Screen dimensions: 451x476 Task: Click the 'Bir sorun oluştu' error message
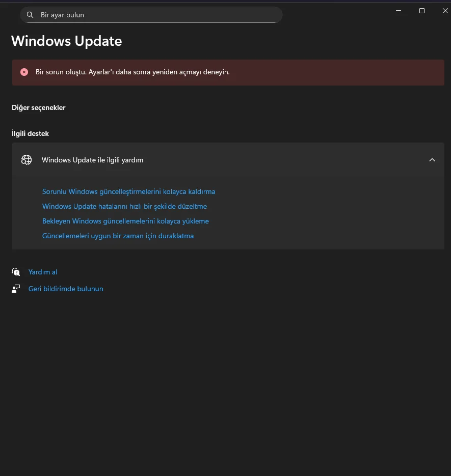132,72
